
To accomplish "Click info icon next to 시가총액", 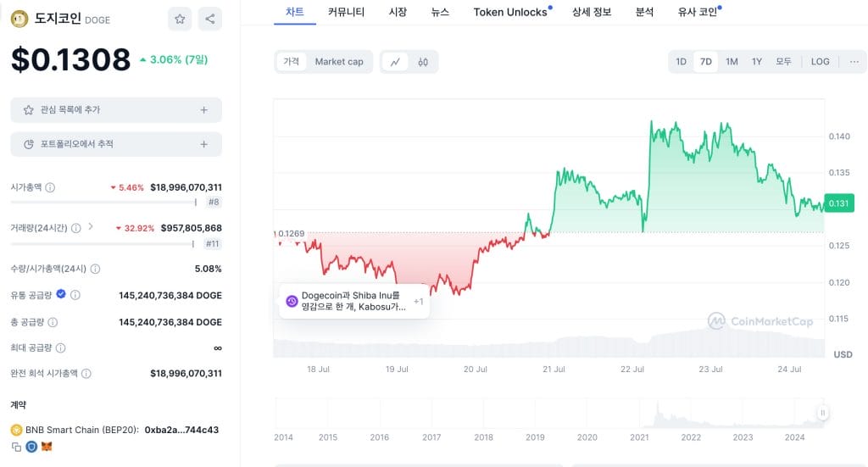I will (50, 187).
